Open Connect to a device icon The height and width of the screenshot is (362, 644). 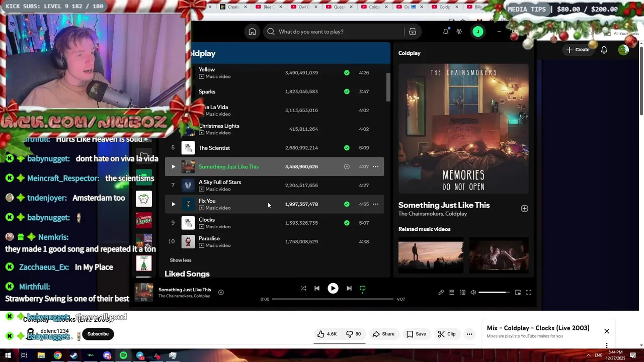462,293
